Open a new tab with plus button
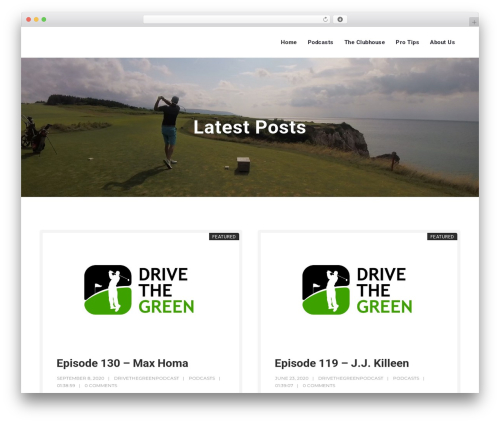 coord(474,22)
